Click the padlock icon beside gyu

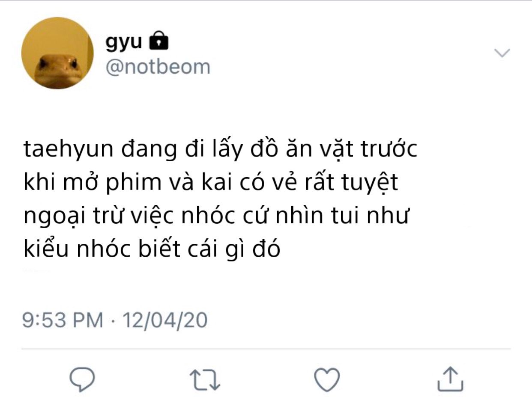coord(158,41)
